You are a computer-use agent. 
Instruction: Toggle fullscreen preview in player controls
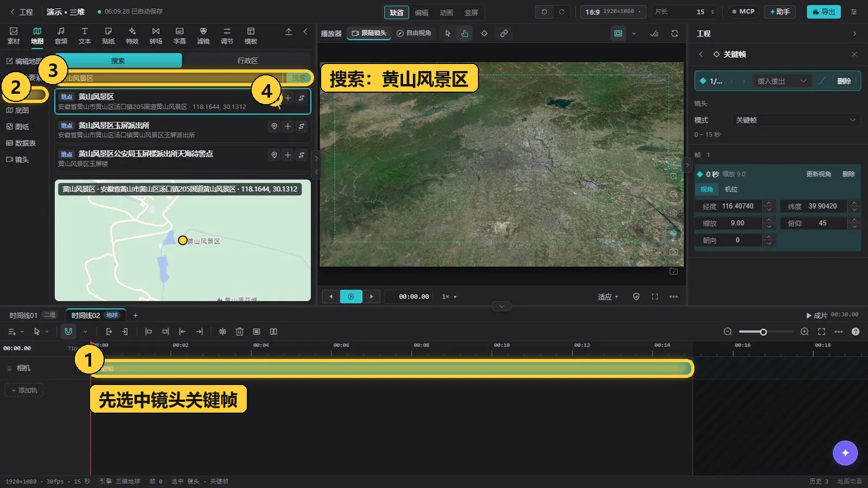click(x=655, y=297)
